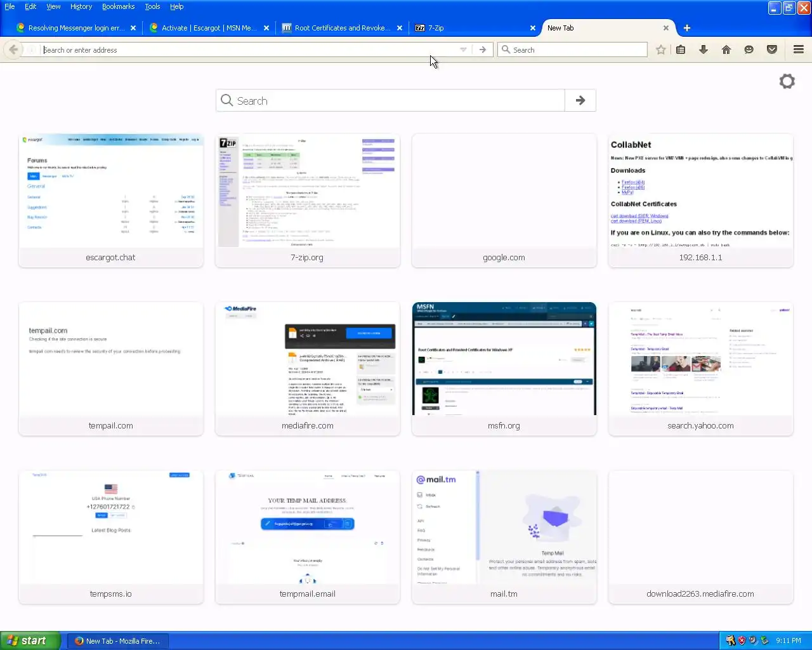812x650 pixels.
Task: Submit the new tab page search arrow
Action: pos(580,100)
